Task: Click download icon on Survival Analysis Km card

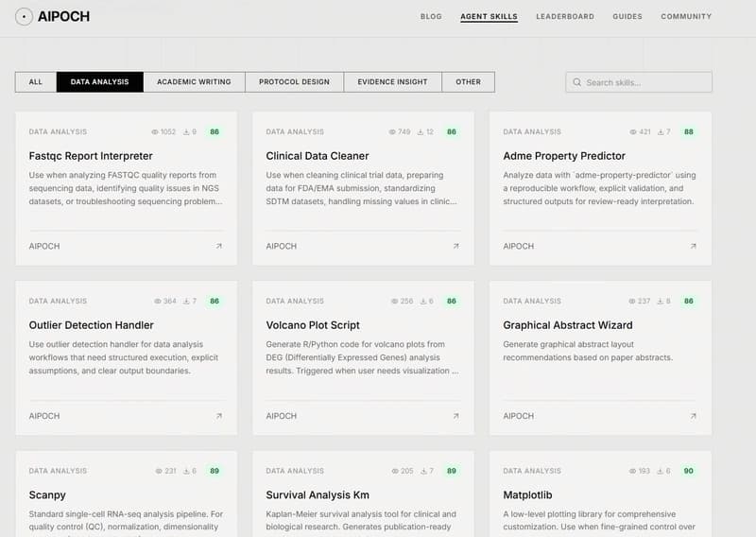Action: (x=423, y=471)
